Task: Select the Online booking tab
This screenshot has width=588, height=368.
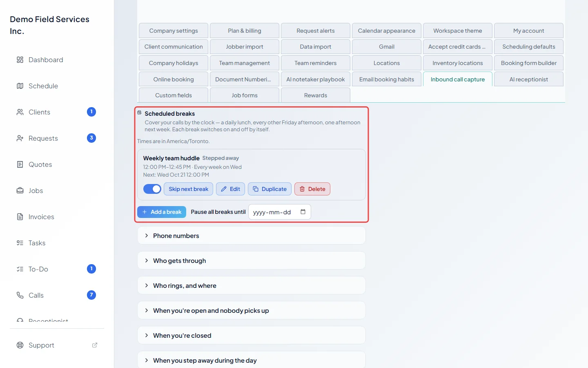Action: coord(174,79)
